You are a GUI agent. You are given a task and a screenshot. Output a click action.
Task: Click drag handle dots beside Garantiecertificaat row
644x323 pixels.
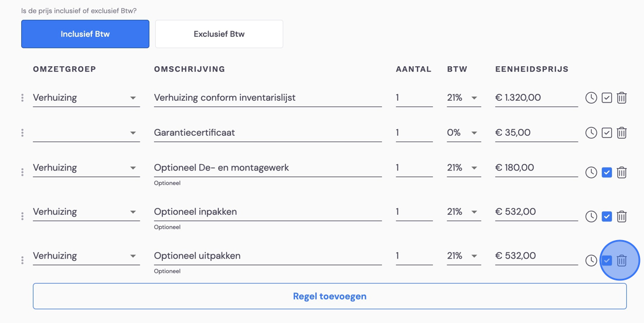pos(22,133)
